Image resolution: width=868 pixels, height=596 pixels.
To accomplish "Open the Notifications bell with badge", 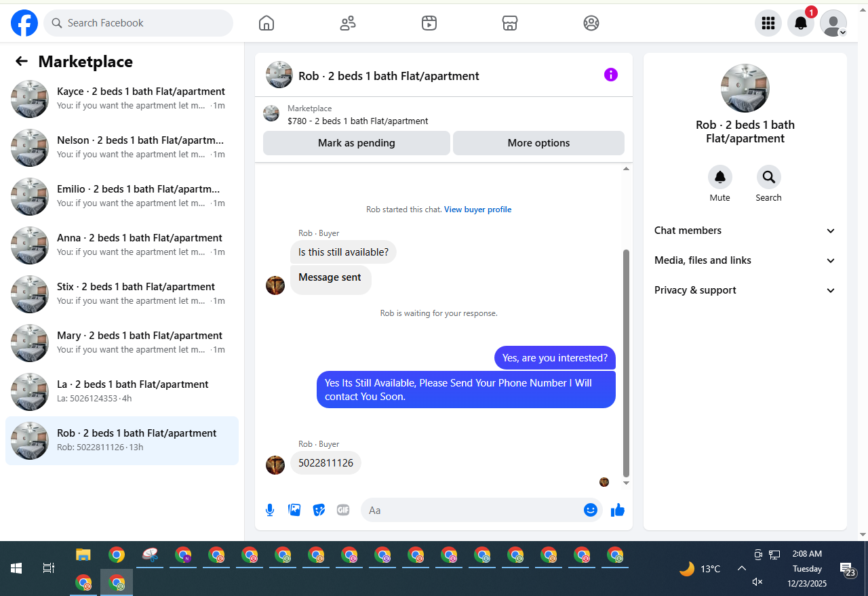I will pos(801,23).
